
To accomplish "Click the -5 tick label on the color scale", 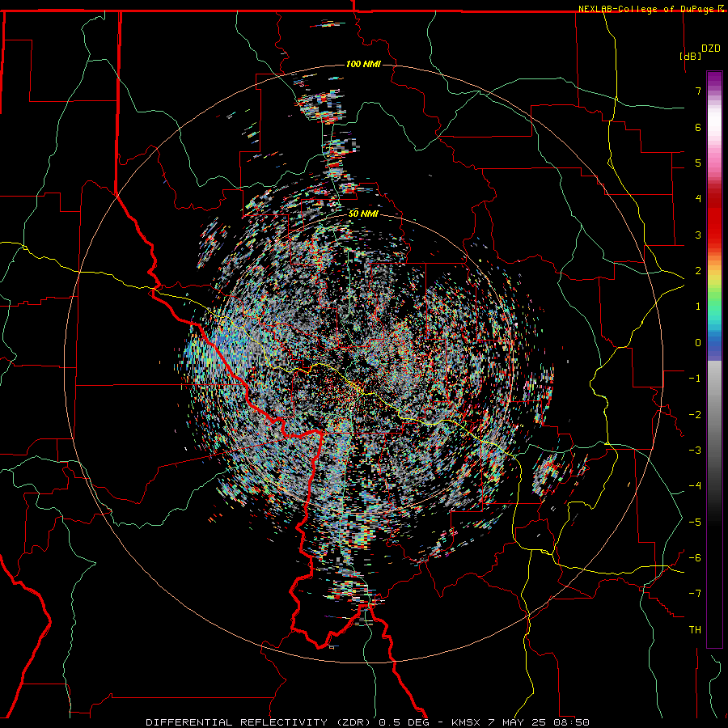I will [695, 523].
